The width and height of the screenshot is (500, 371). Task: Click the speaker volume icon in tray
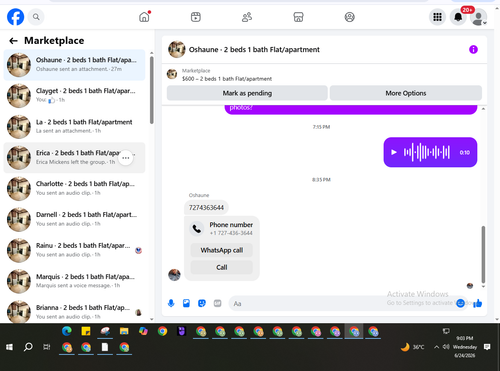click(x=446, y=347)
